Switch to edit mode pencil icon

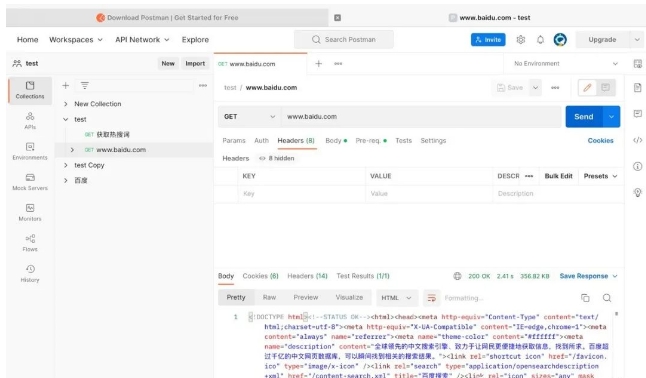coord(587,87)
